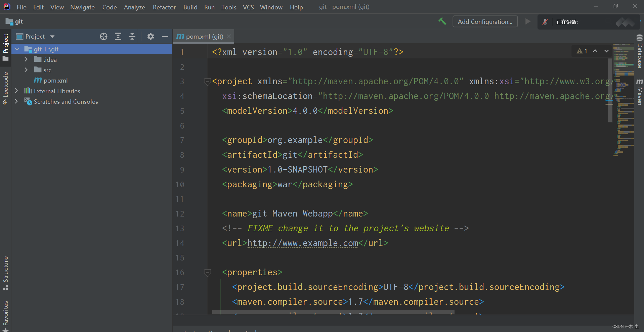The height and width of the screenshot is (332, 644).
Task: Click the warning count indicator icon
Action: click(582, 51)
